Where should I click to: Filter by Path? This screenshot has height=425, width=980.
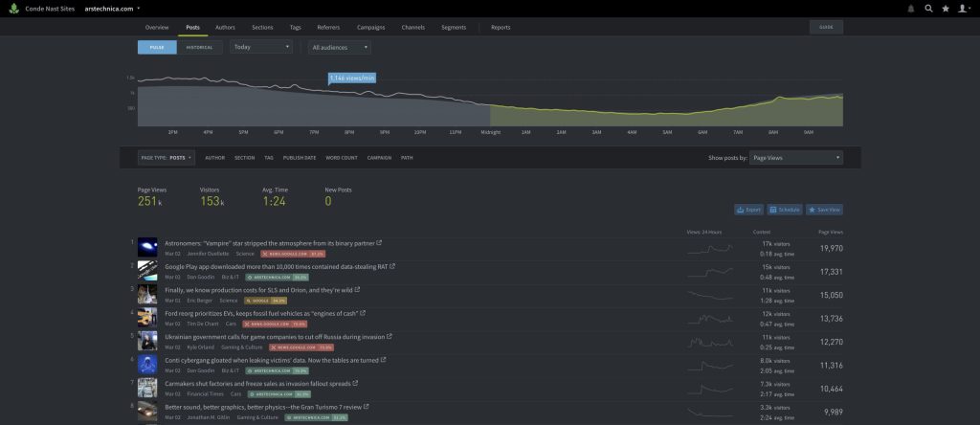(407, 158)
